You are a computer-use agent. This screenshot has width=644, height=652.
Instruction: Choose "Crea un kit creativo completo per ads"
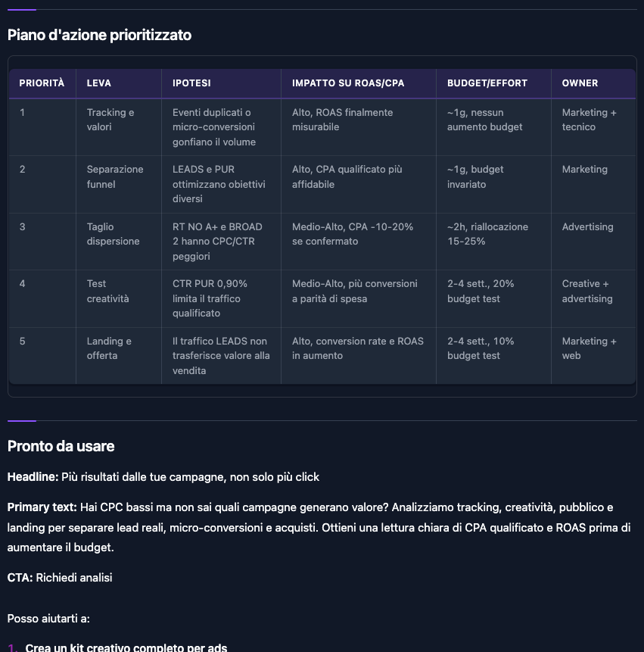point(126,647)
